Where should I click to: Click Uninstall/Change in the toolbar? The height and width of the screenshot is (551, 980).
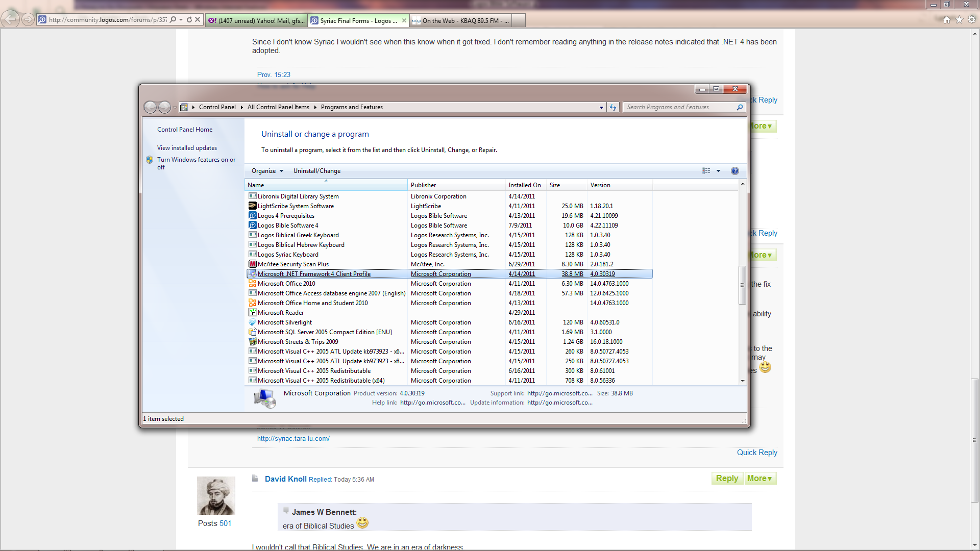point(317,171)
